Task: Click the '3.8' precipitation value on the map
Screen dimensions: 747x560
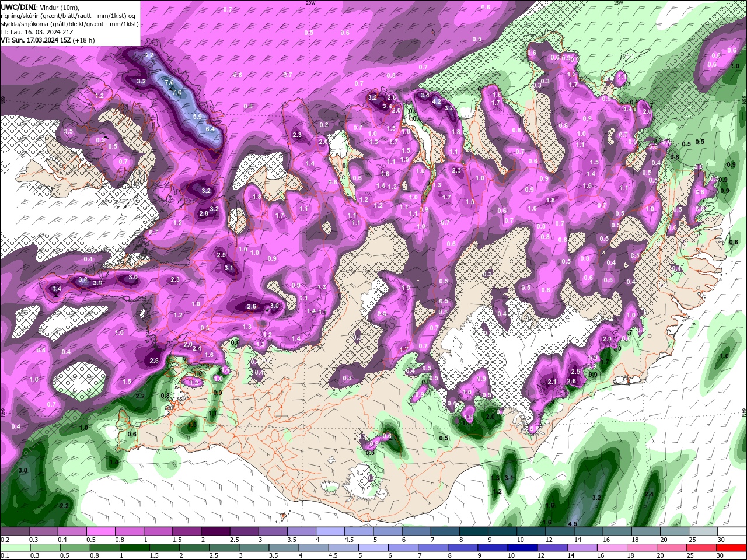Action: tap(83, 280)
